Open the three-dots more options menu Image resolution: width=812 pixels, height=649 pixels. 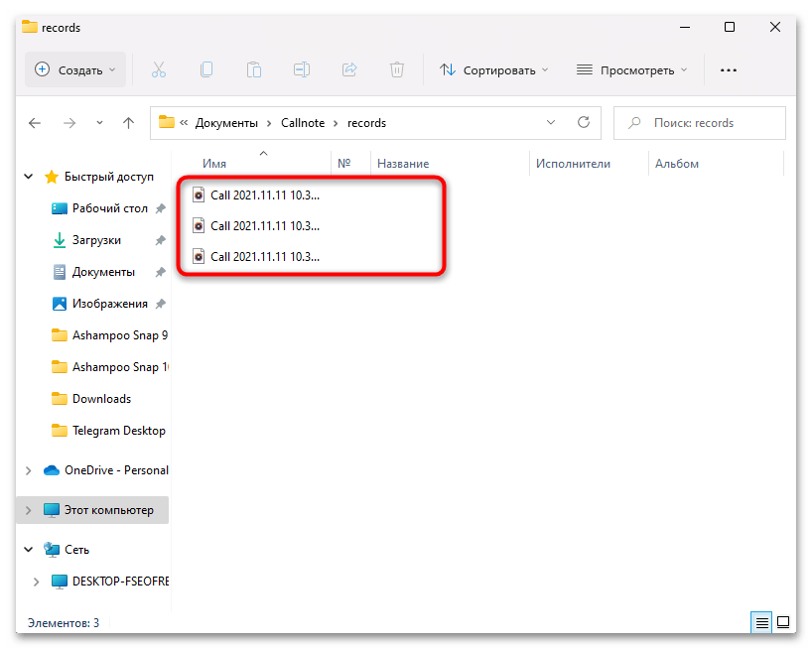coord(729,70)
